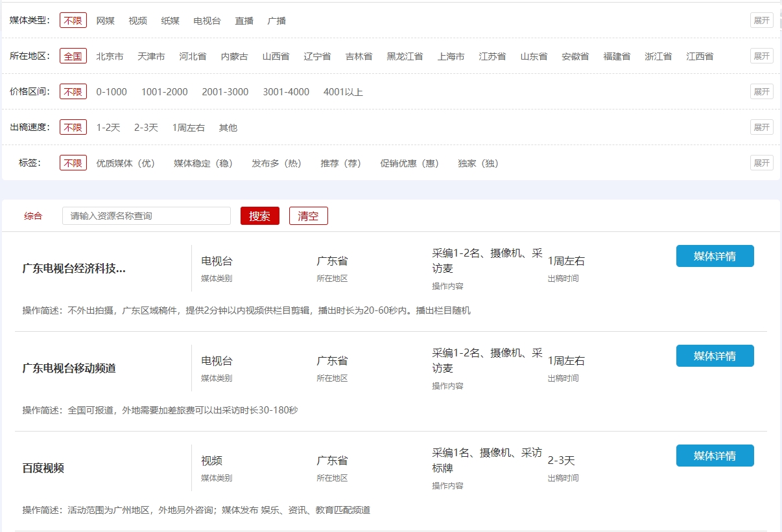Filter by 优质媒体（优） tag
This screenshot has width=782, height=532.
(x=126, y=163)
